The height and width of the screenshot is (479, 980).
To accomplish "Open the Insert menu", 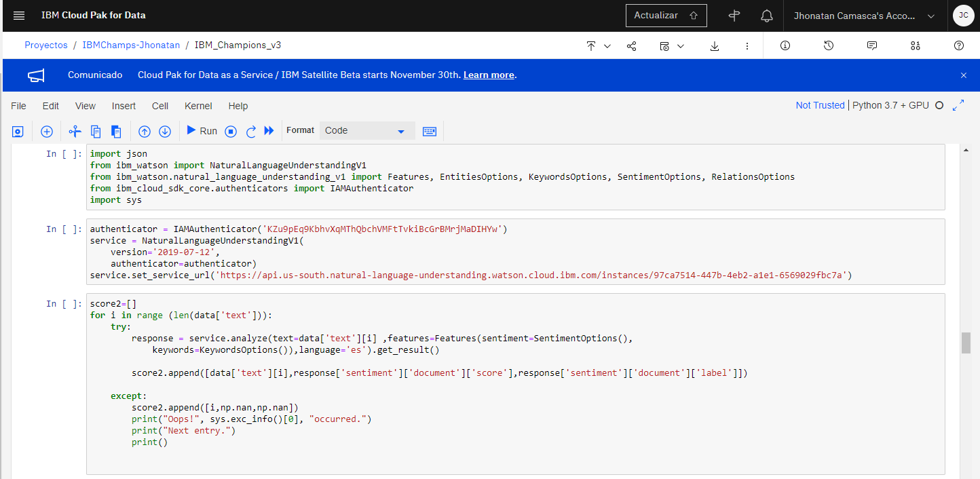I will [x=124, y=106].
